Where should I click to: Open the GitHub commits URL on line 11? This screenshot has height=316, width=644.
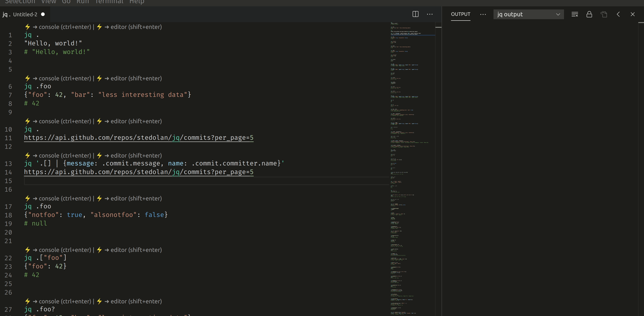click(139, 138)
